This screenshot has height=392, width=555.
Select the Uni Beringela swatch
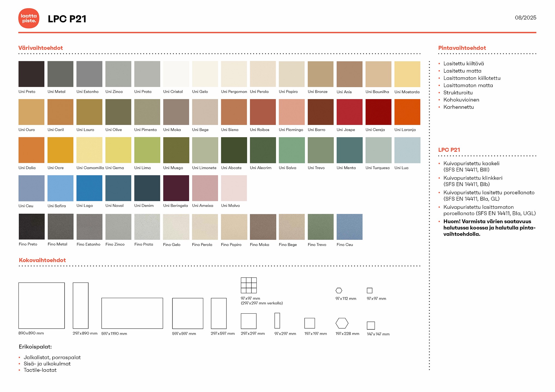pos(176,188)
